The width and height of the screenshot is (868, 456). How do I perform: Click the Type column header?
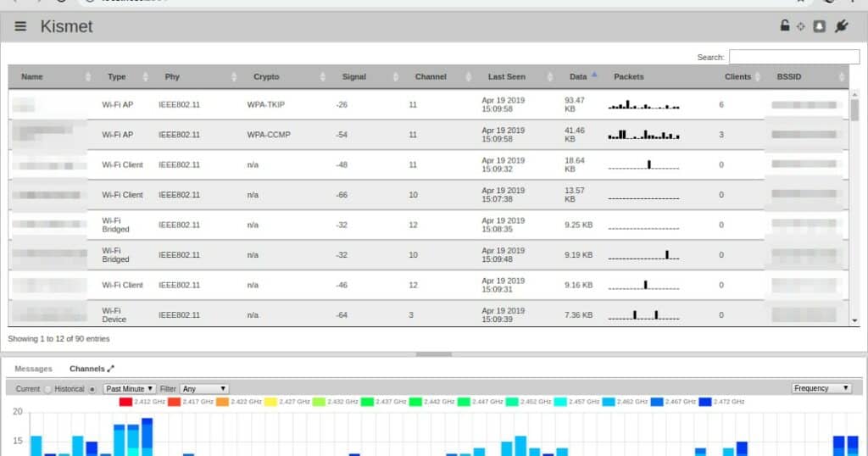[x=117, y=77]
